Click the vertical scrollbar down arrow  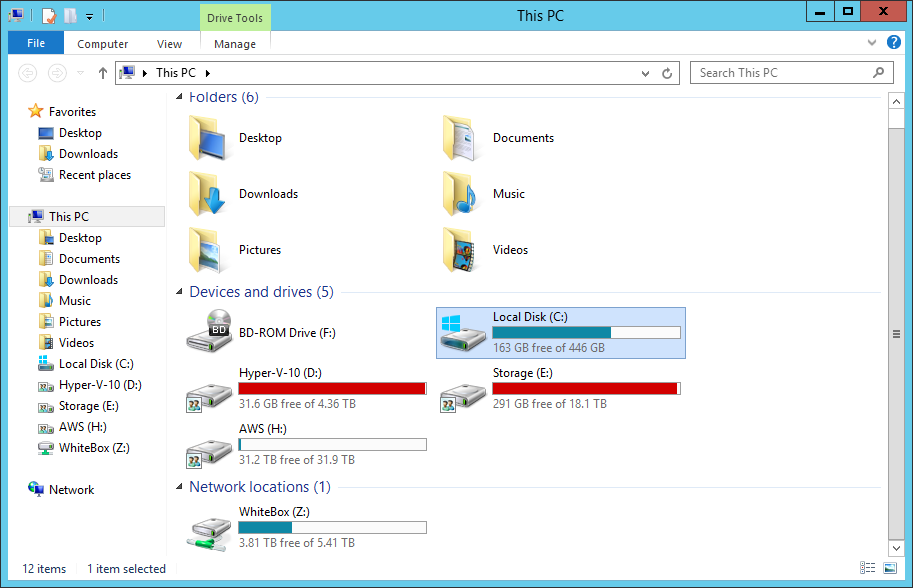pyautogui.click(x=896, y=548)
